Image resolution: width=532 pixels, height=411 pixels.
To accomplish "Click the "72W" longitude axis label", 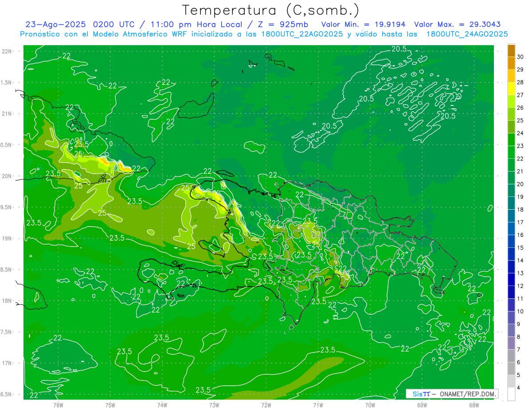I will (266, 405).
